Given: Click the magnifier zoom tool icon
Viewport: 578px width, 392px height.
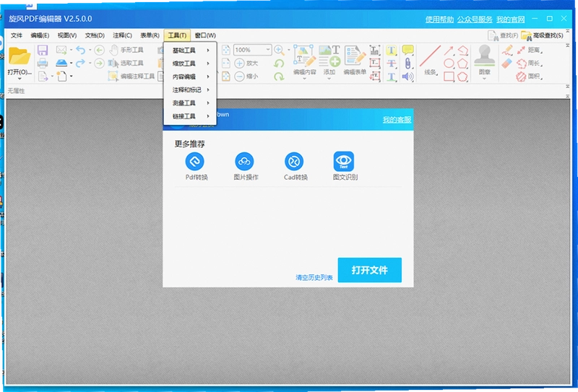Looking at the screenshot, I should 279,50.
